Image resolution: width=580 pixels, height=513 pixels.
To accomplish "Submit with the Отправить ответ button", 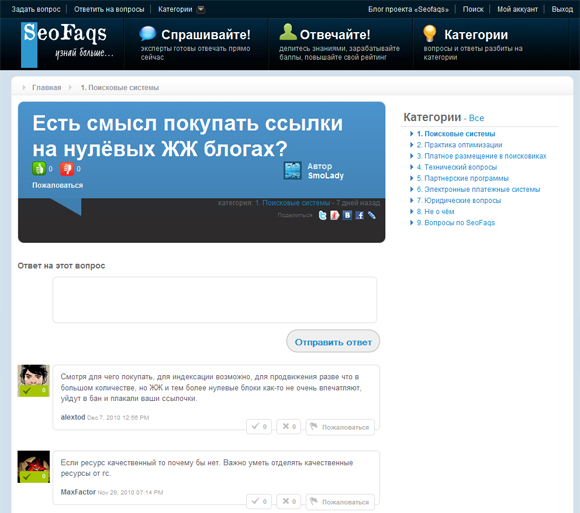I will click(333, 341).
